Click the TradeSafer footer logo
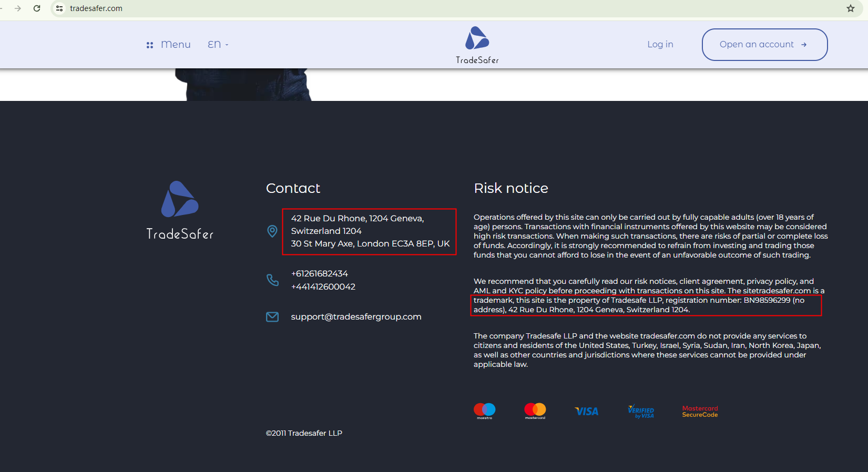The image size is (868, 472). tap(180, 210)
